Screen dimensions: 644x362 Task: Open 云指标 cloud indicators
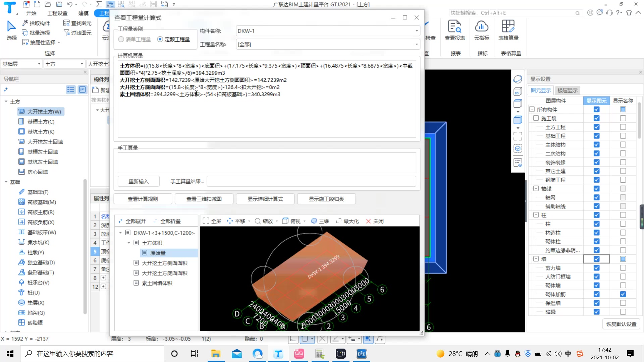pyautogui.click(x=482, y=32)
